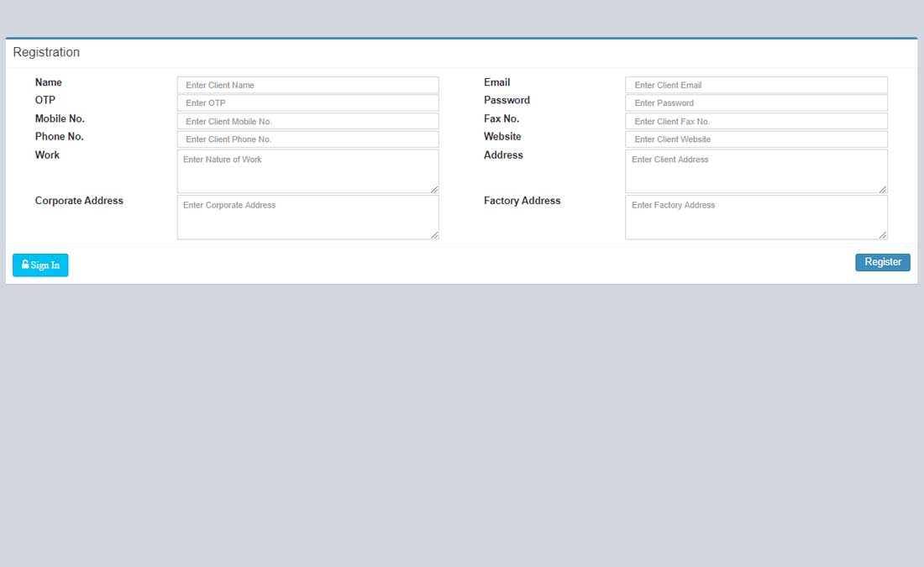Click the Enter Client Name field
924x567 pixels.
coord(307,85)
